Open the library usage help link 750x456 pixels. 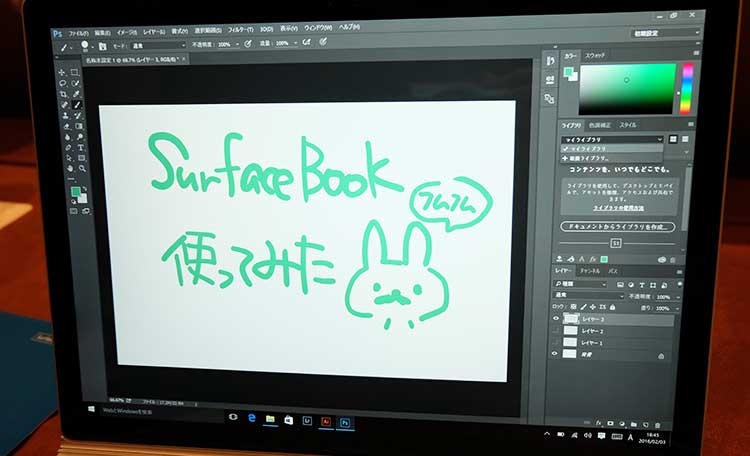pyautogui.click(x=618, y=208)
